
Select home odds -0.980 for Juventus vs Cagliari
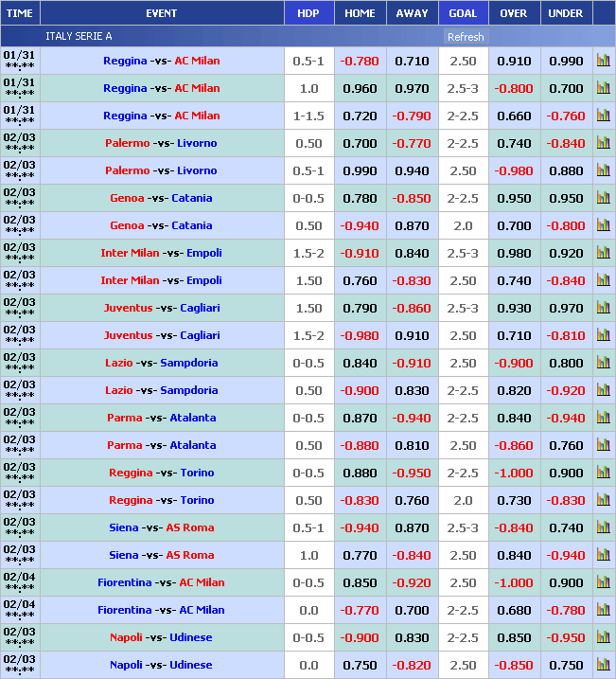tap(360, 335)
